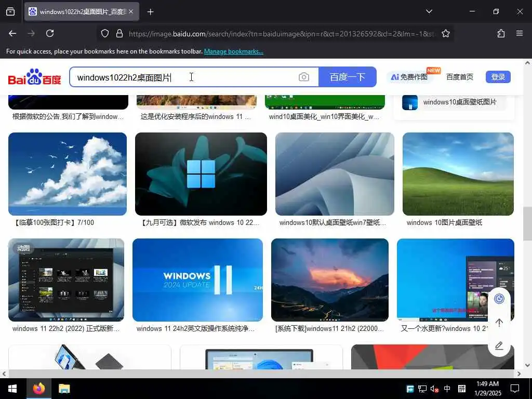Click caption 又一个水更新?windows 10
Screen dimensions: 532x399
click(x=445, y=329)
